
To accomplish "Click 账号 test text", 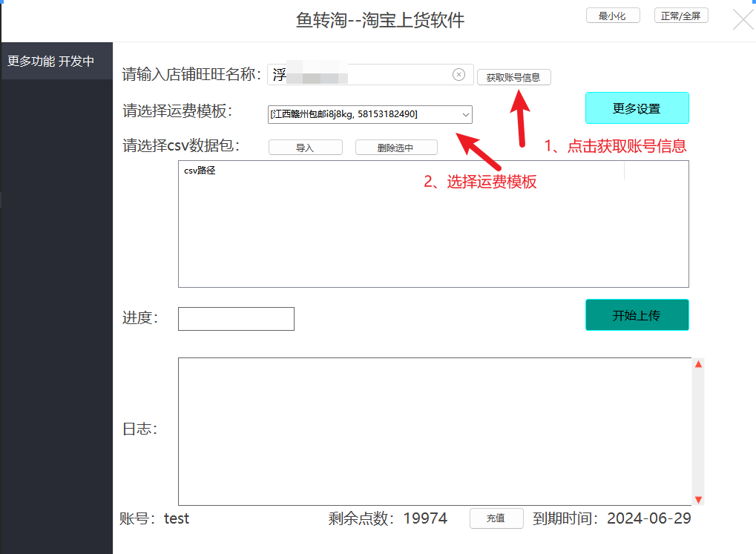I will 154,518.
